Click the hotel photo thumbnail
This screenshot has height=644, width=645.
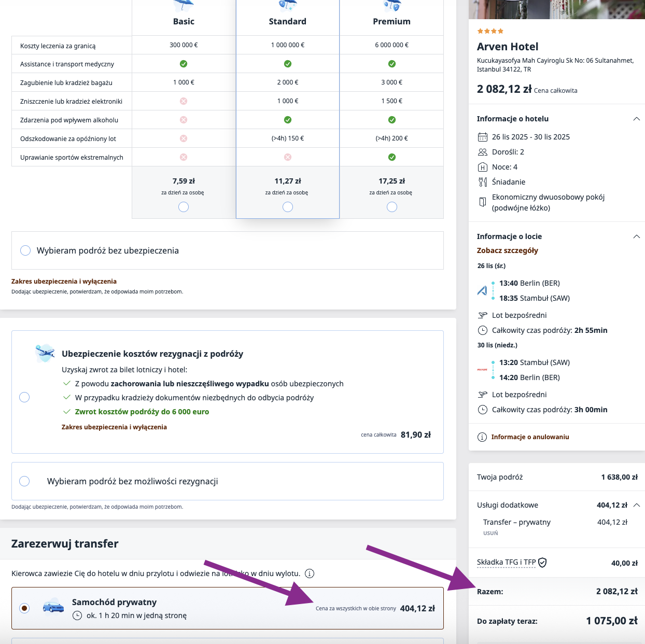[557, 9]
